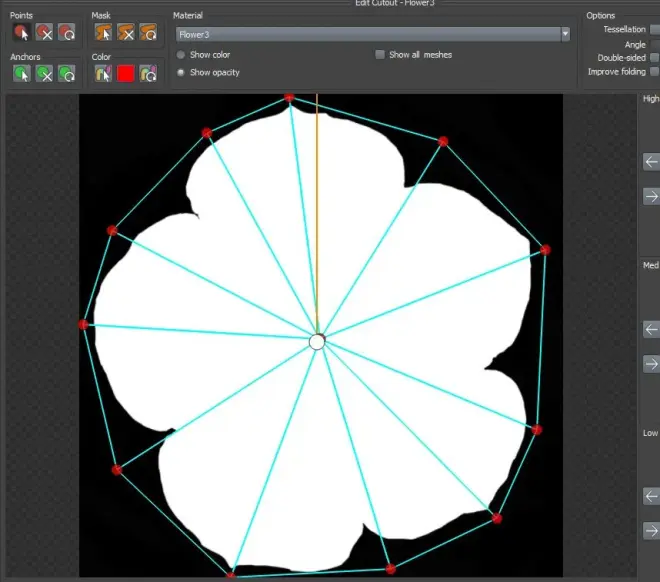The width and height of the screenshot is (660, 582).
Task: Click the Low right arrow button
Action: (x=651, y=531)
